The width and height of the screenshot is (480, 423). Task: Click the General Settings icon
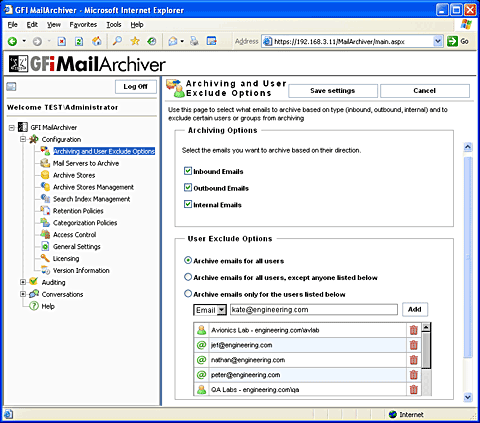(x=45, y=246)
